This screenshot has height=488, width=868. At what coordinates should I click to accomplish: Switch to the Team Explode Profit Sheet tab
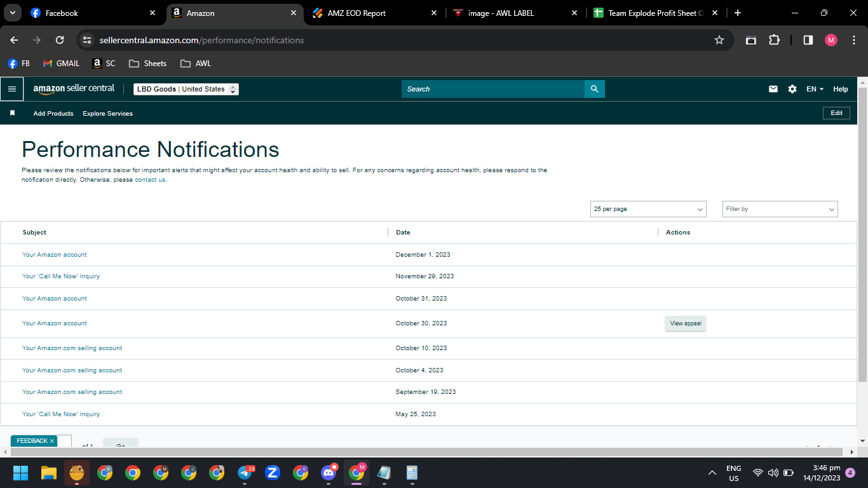coord(656,13)
